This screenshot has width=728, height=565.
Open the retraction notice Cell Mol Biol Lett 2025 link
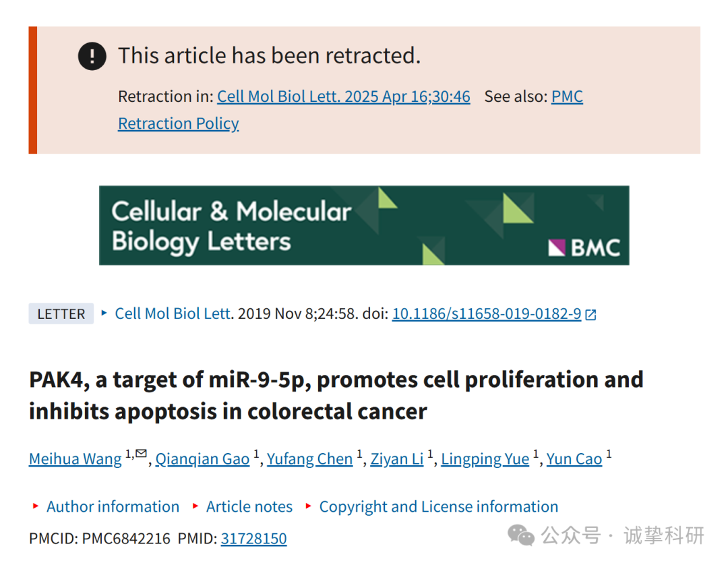coord(344,96)
